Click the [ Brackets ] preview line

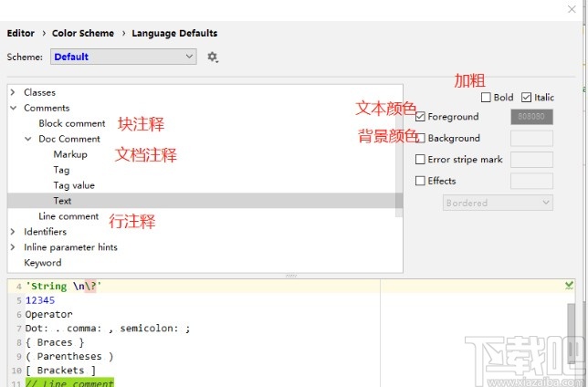tap(60, 371)
